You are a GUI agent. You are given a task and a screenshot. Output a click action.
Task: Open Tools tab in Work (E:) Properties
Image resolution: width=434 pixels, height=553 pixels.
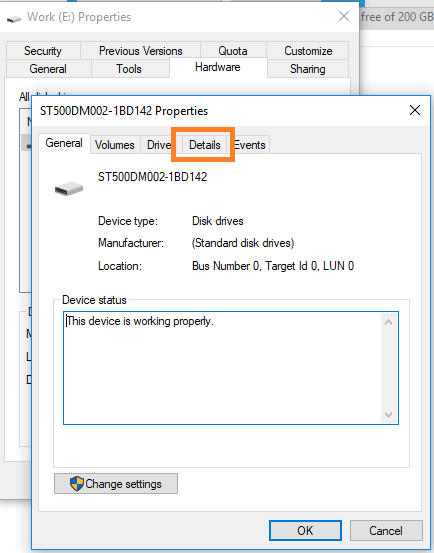coord(129,68)
